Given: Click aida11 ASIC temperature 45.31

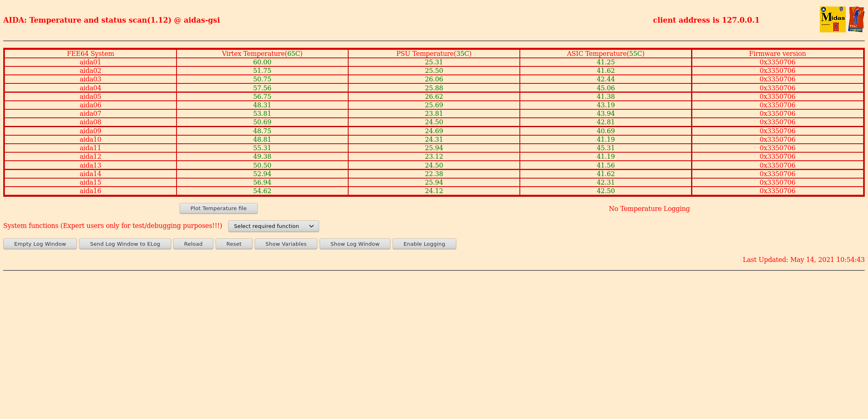Looking at the screenshot, I should pos(606,148).
